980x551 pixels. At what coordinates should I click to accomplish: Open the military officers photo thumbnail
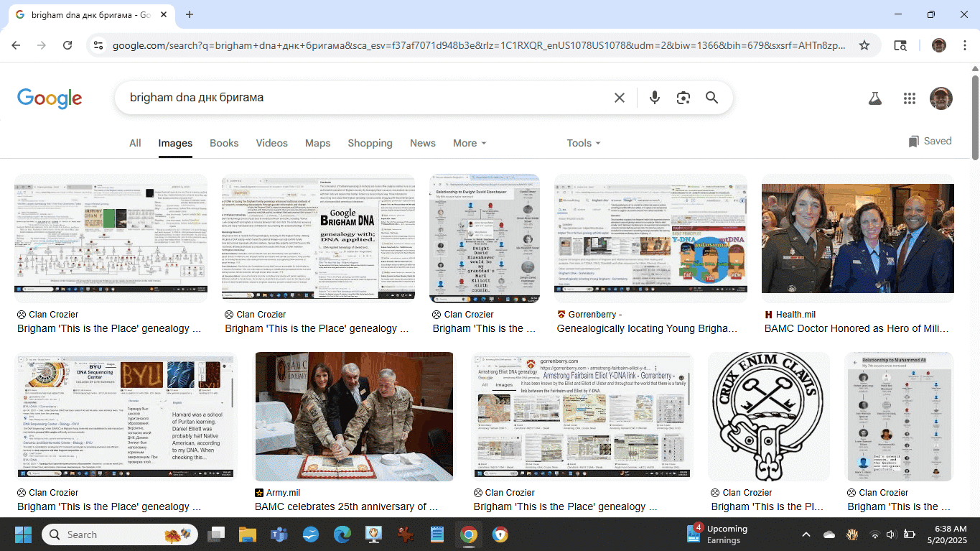pyautogui.click(x=858, y=238)
